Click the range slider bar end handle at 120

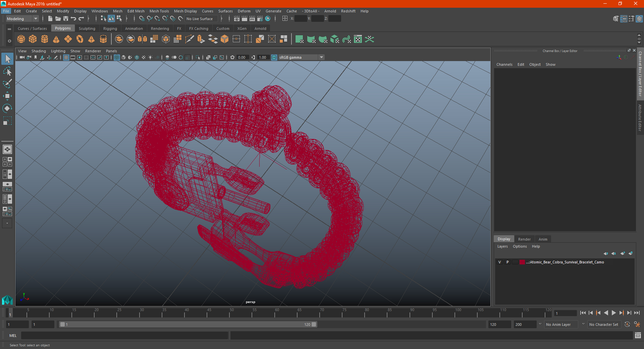(x=314, y=325)
